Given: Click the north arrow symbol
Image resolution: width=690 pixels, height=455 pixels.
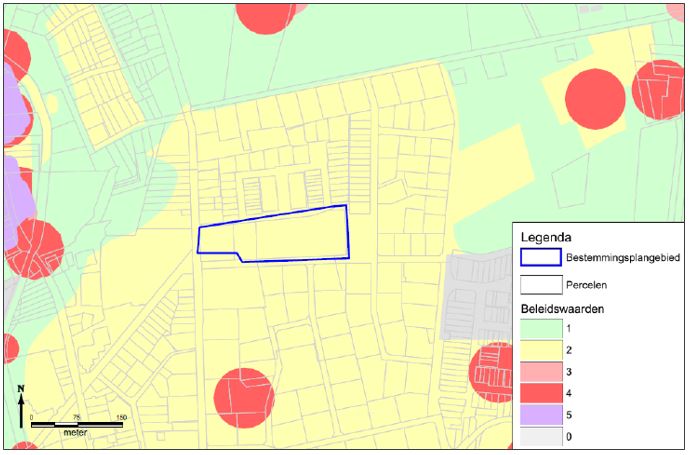Looking at the screenshot, I should [x=21, y=406].
